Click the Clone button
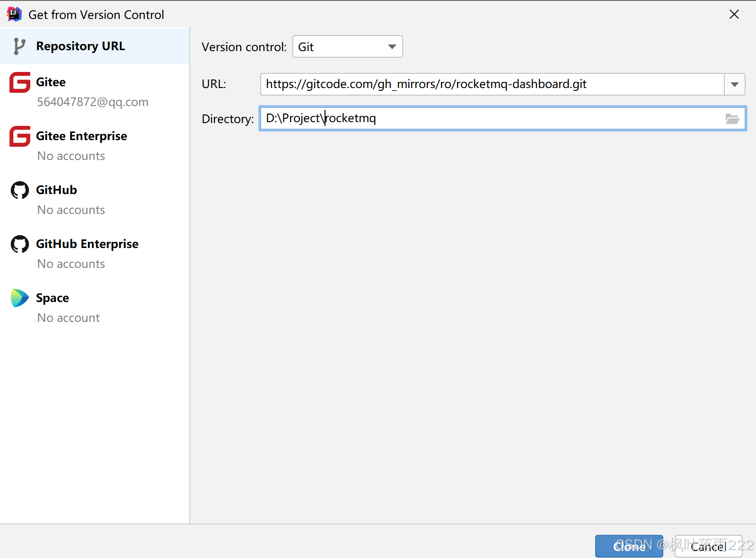This screenshot has height=558, width=756. pyautogui.click(x=629, y=546)
